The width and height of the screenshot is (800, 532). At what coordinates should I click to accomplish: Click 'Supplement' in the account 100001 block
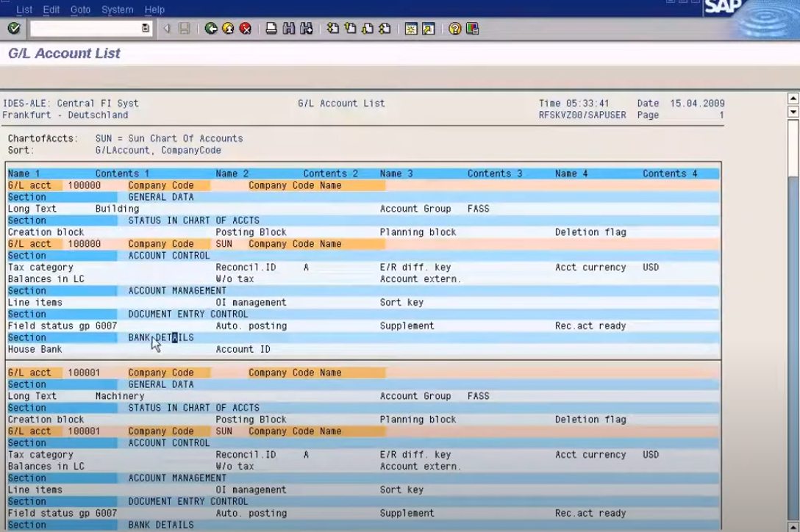(x=407, y=513)
